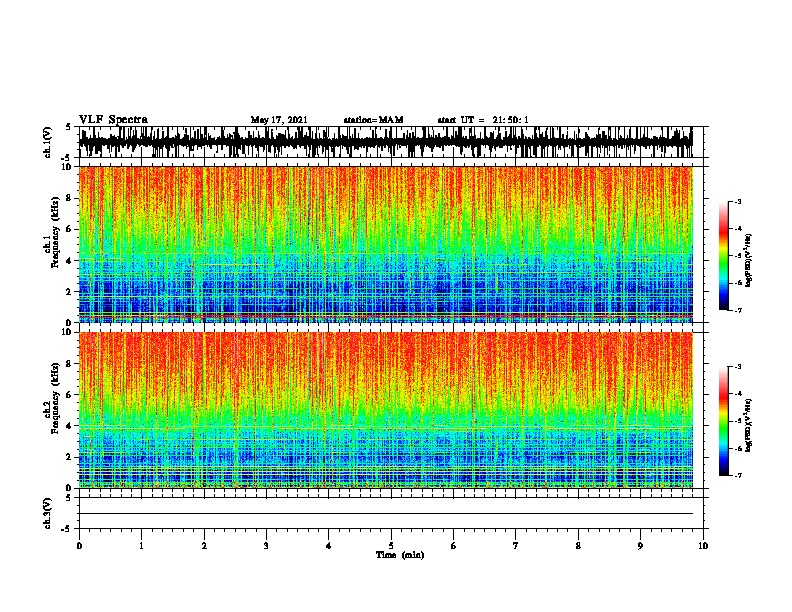Click the ch.2 colorbar log(PSD) unit label
Screen dimensions: 792x612
(748, 425)
